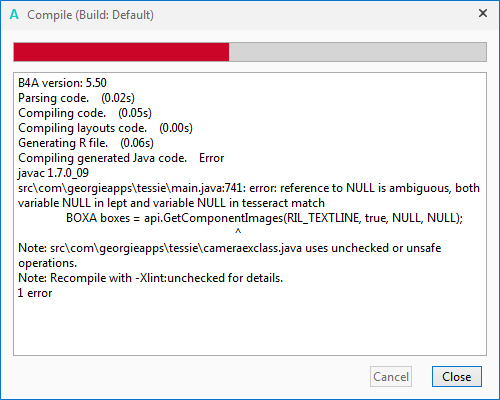Select the B4A version: 5.50 line

coord(62,83)
